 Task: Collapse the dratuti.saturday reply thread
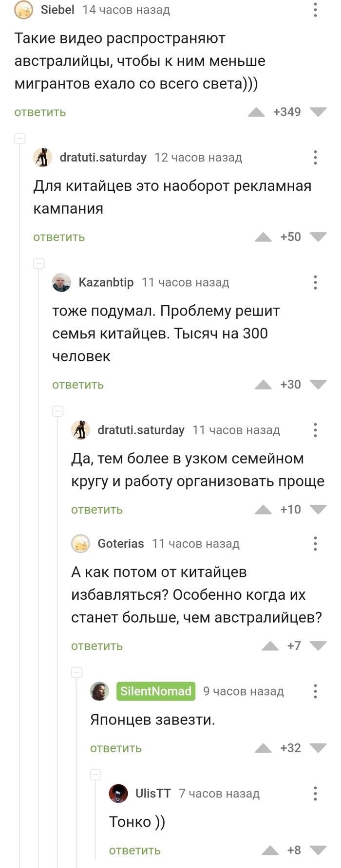pos(20,138)
